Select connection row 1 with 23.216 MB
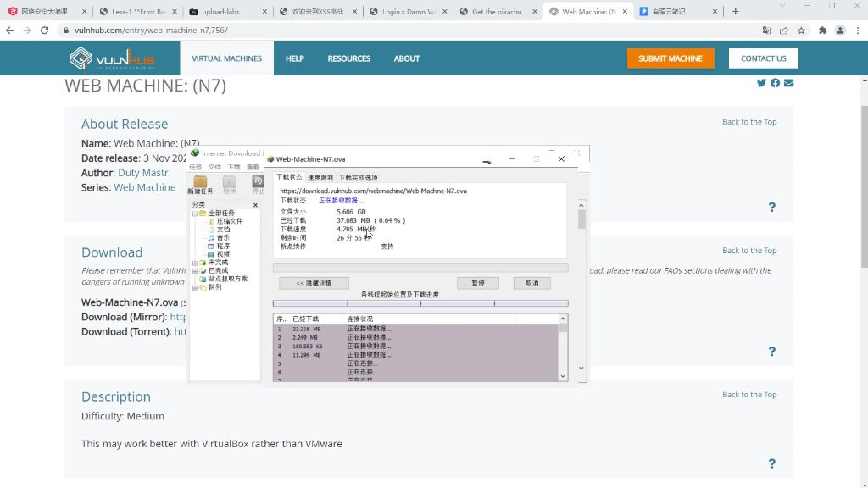This screenshot has width=868, height=488. [x=415, y=329]
